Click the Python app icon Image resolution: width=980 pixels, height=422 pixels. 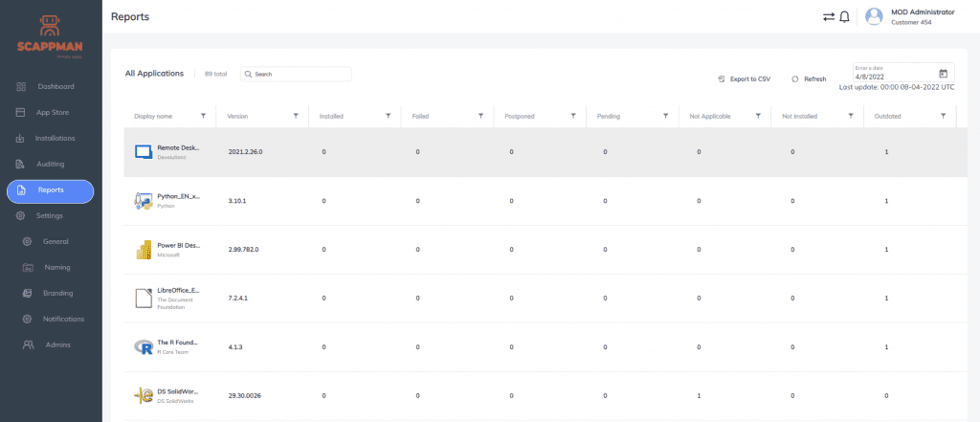(144, 201)
